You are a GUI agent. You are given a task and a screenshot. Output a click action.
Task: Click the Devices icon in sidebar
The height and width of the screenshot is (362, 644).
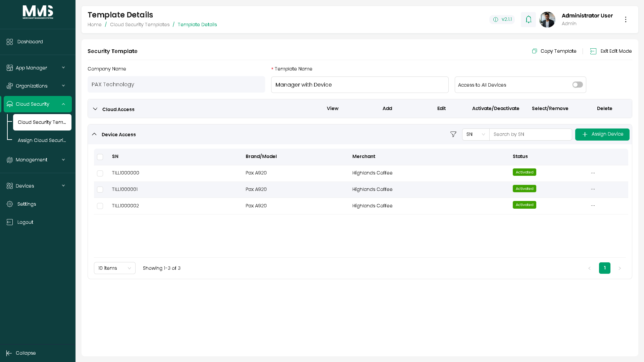(10, 186)
